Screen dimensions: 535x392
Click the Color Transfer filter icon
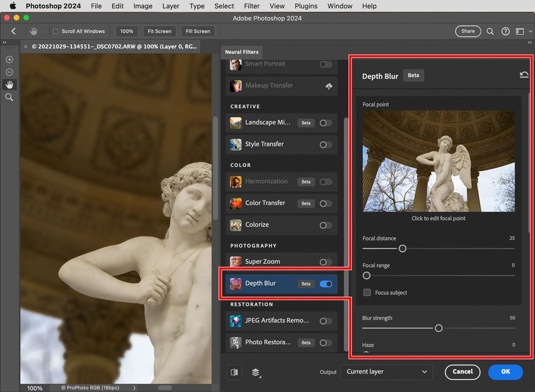coord(236,203)
